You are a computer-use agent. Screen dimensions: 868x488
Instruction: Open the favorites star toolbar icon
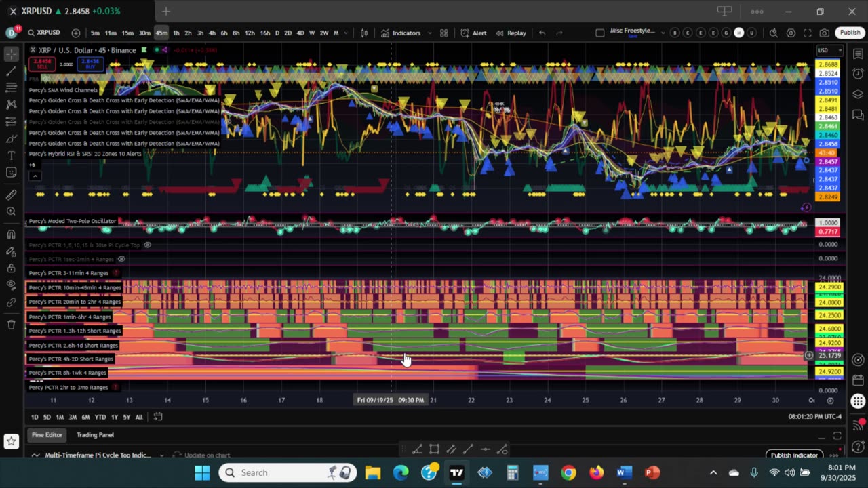(x=11, y=441)
